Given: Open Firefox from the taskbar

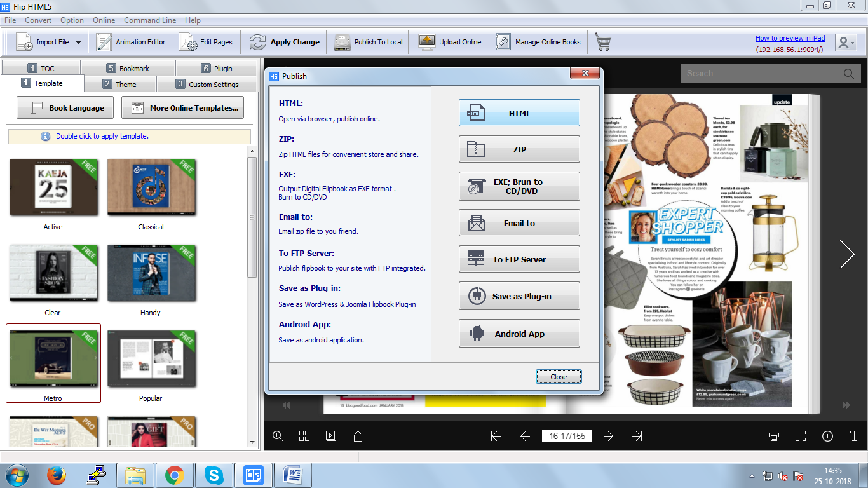Looking at the screenshot, I should 57,475.
